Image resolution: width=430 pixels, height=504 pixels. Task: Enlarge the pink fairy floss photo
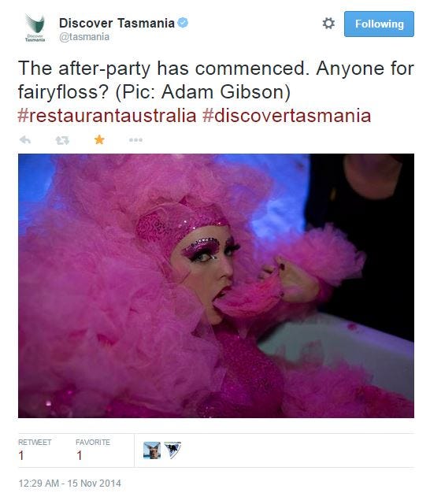pyautogui.click(x=216, y=286)
